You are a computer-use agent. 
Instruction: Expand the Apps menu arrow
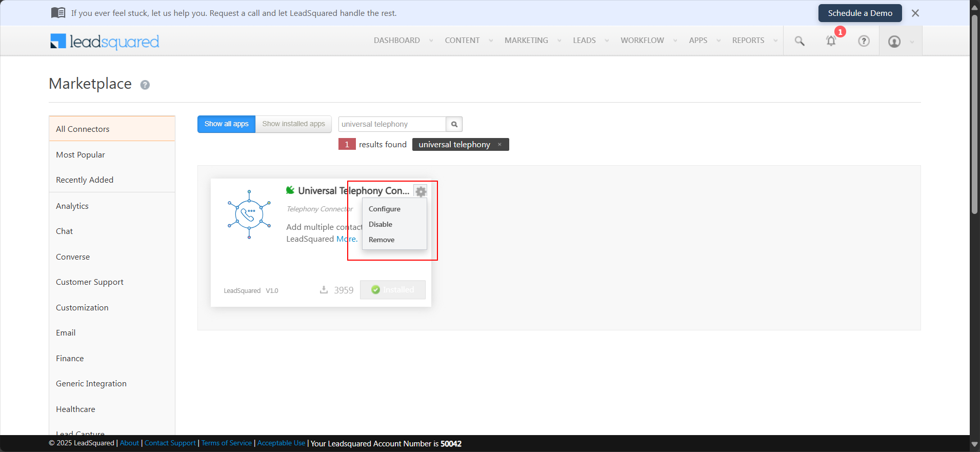(x=718, y=41)
